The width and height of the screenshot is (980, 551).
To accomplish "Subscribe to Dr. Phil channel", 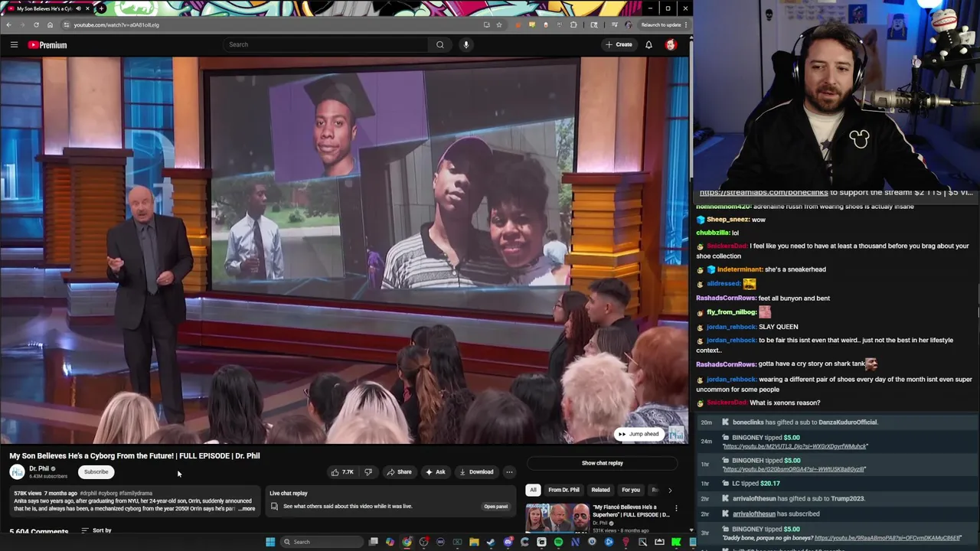I will coord(96,472).
